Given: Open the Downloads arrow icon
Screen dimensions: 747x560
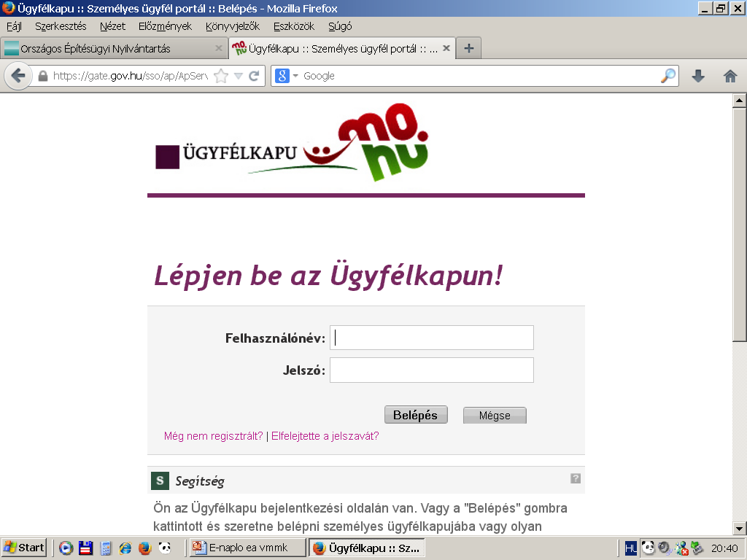Looking at the screenshot, I should (698, 76).
